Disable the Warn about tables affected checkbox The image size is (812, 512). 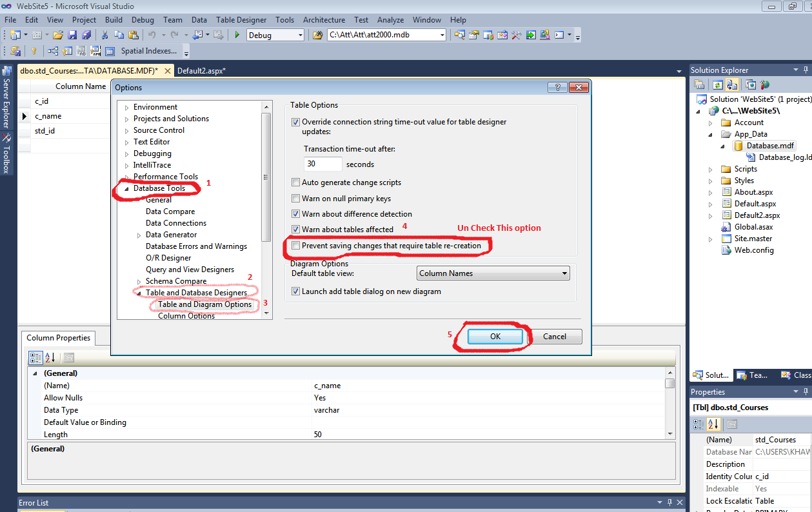[295, 229]
